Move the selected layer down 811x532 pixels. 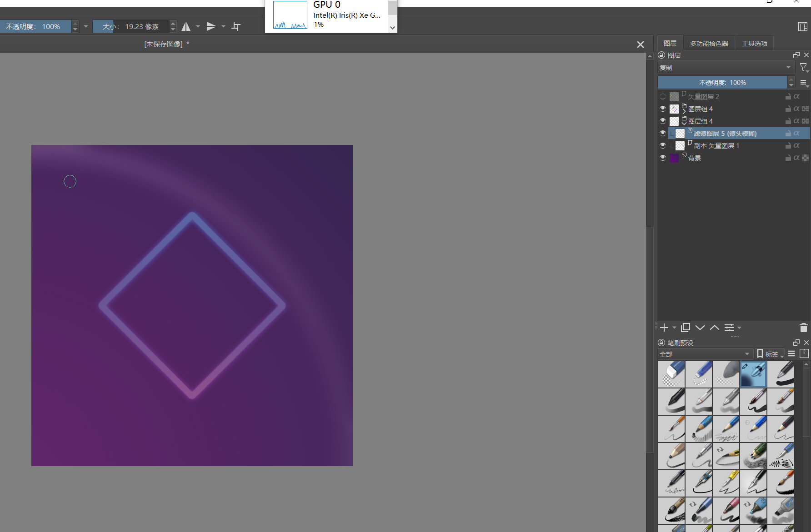[700, 328]
